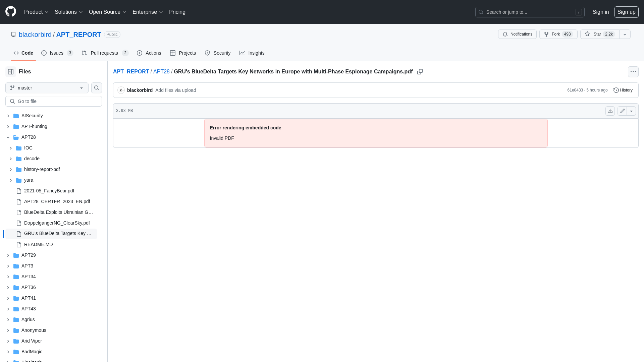Switch to the Projects tab
Screen dimensions: 644x362
coord(183,53)
